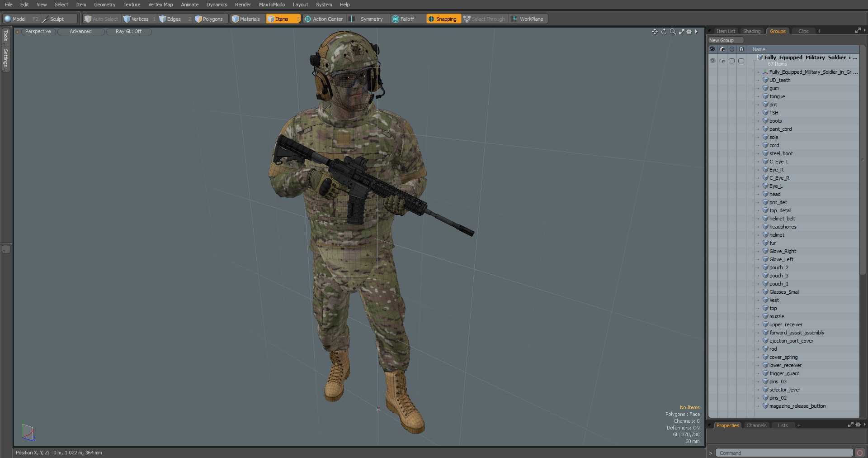The height and width of the screenshot is (458, 868).
Task: Click the Auto Select button
Action: coord(101,19)
